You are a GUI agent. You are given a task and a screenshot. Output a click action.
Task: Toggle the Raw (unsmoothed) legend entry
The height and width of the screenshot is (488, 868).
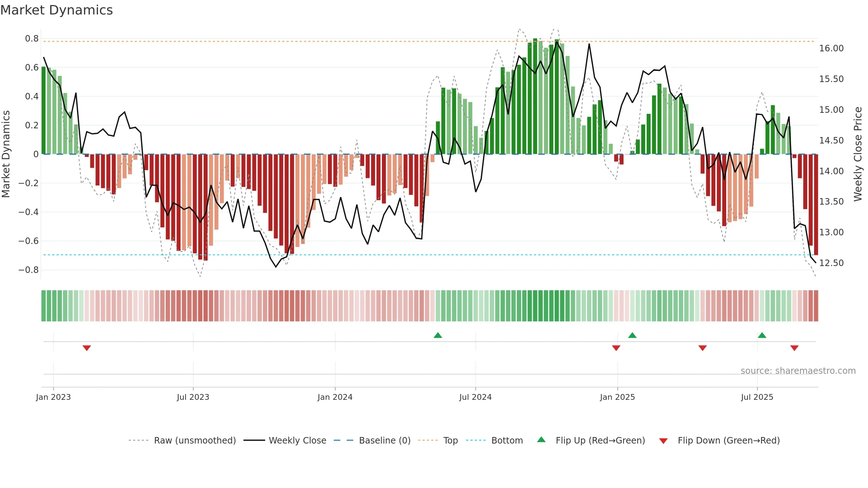click(x=182, y=440)
